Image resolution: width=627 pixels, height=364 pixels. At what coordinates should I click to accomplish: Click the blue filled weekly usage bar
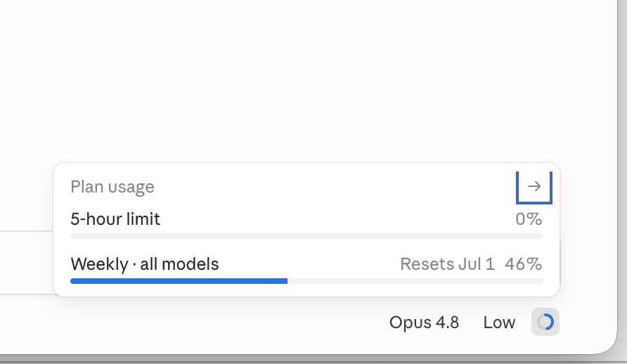[179, 281]
